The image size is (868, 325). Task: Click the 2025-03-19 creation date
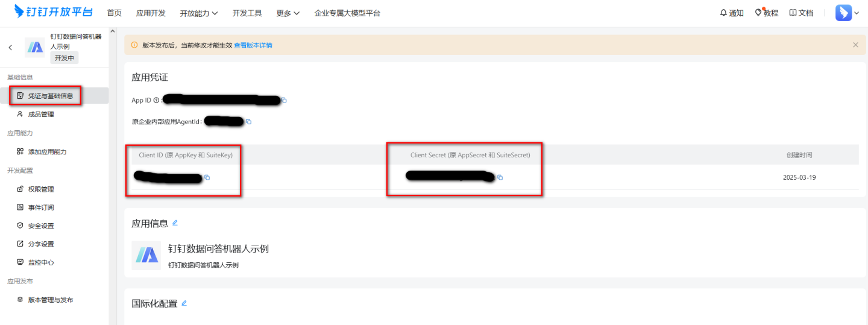coord(799,177)
